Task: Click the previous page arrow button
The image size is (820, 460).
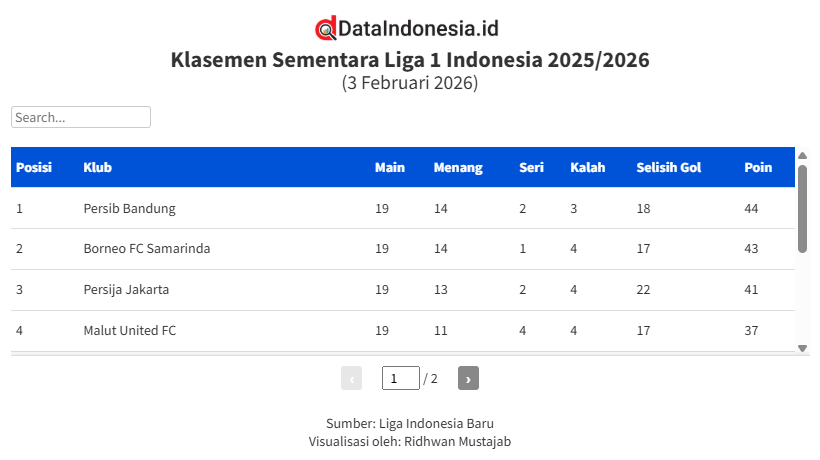Action: click(351, 378)
